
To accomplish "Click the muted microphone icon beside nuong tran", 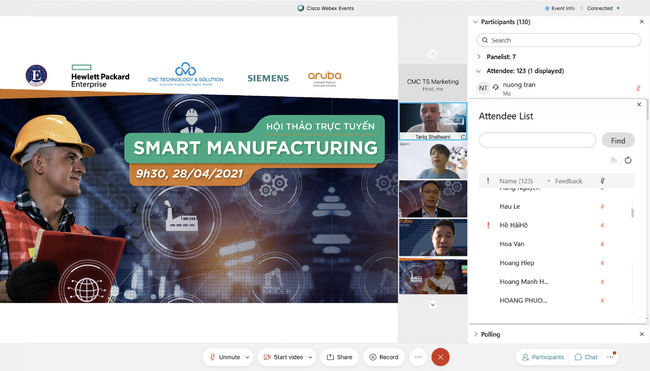I will 638,88.
